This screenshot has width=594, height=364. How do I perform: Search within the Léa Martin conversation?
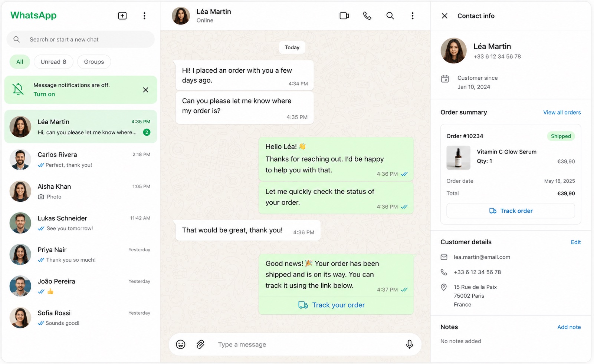pyautogui.click(x=390, y=16)
